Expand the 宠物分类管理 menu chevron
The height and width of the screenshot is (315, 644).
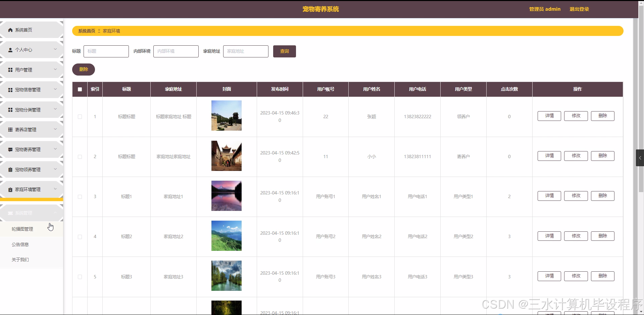click(55, 109)
